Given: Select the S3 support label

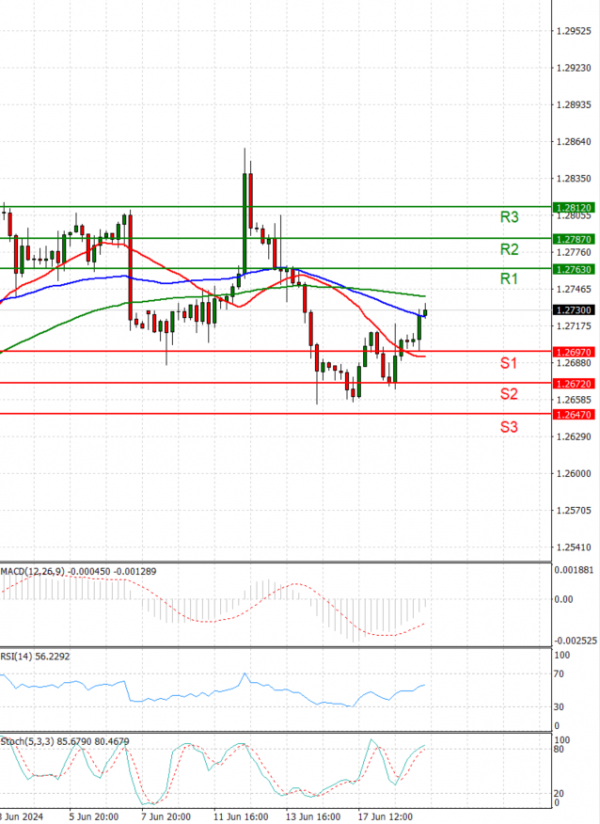Looking at the screenshot, I should pyautogui.click(x=509, y=427).
